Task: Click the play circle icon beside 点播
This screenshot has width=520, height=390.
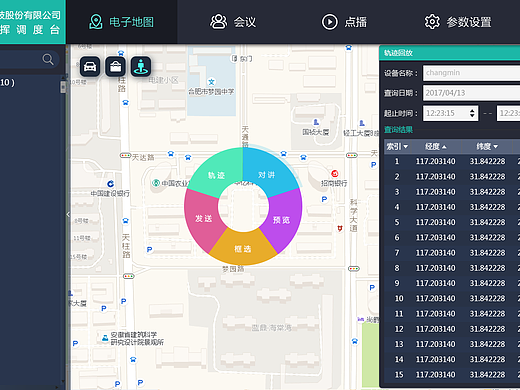Action: (330, 22)
